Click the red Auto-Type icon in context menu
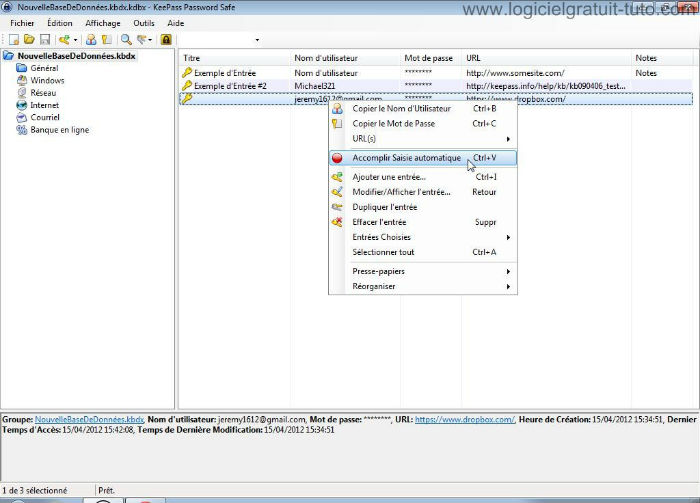 pyautogui.click(x=337, y=158)
